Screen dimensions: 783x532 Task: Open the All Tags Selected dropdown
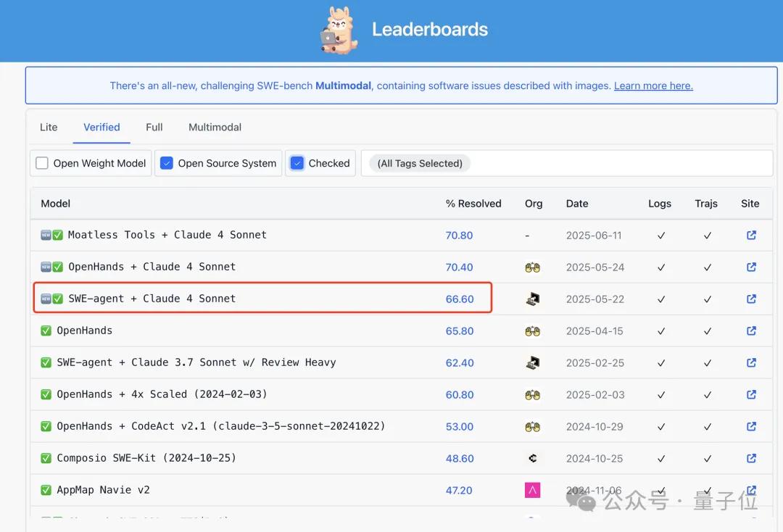pyautogui.click(x=420, y=163)
